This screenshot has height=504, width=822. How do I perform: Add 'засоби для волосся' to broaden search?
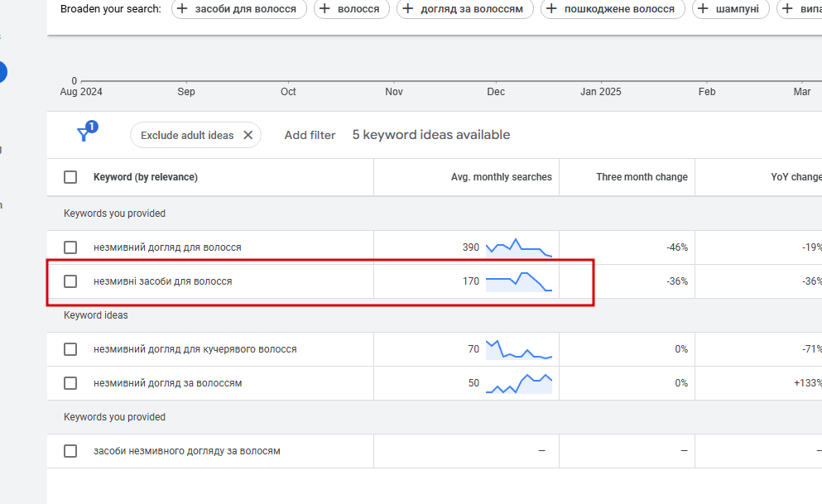(x=239, y=8)
